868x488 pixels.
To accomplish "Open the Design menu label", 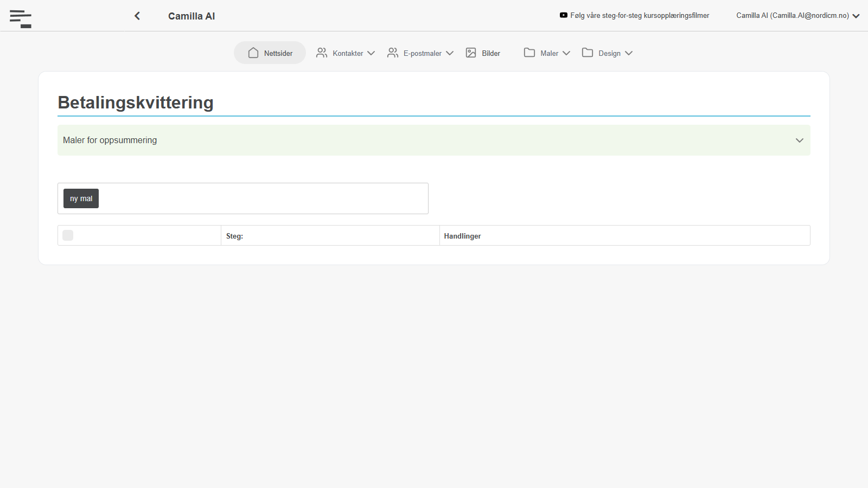I will pos(610,53).
